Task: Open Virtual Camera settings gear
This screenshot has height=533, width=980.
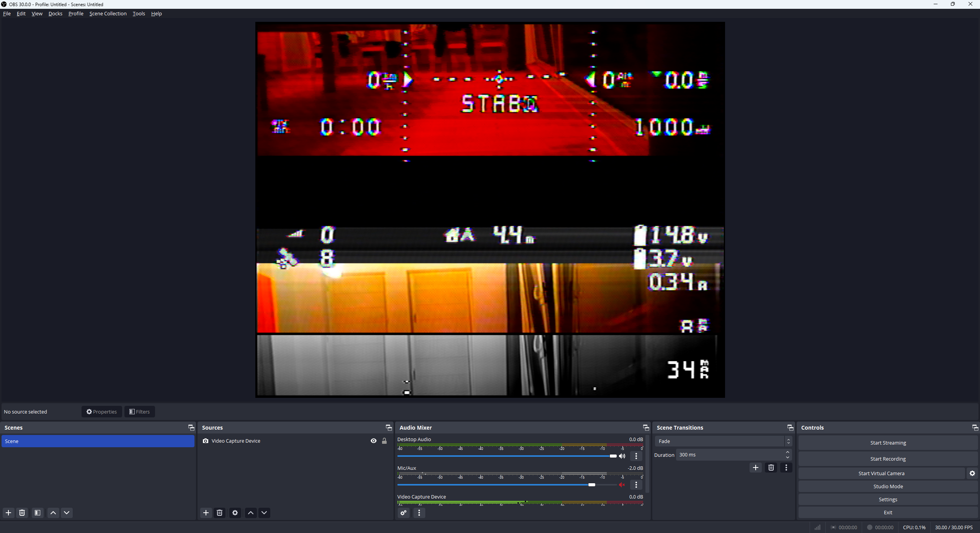Action: 972,473
